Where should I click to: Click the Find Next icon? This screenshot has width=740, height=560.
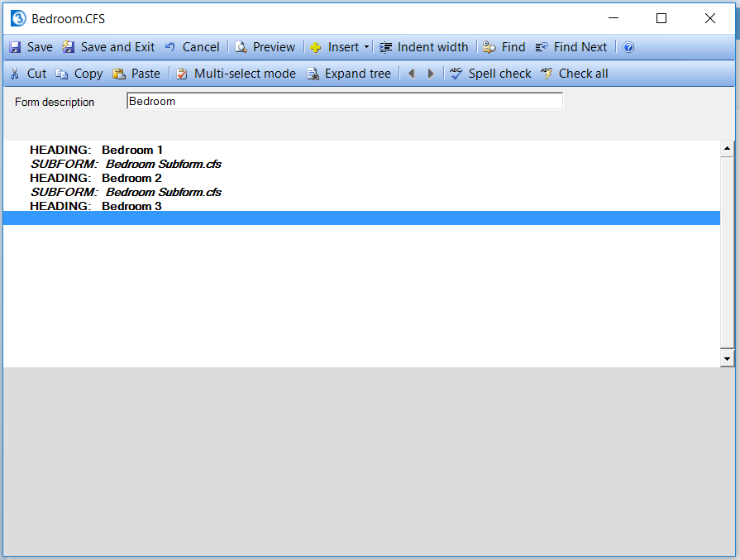click(x=542, y=47)
